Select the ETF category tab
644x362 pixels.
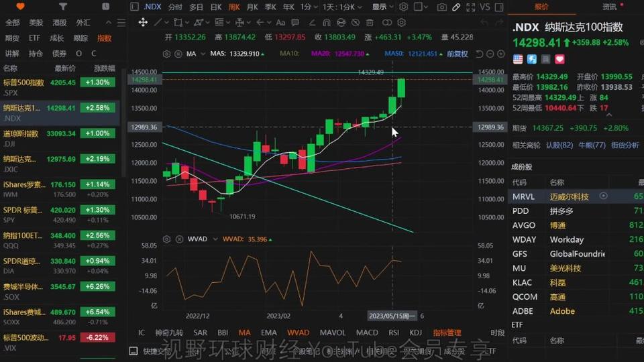34,38
